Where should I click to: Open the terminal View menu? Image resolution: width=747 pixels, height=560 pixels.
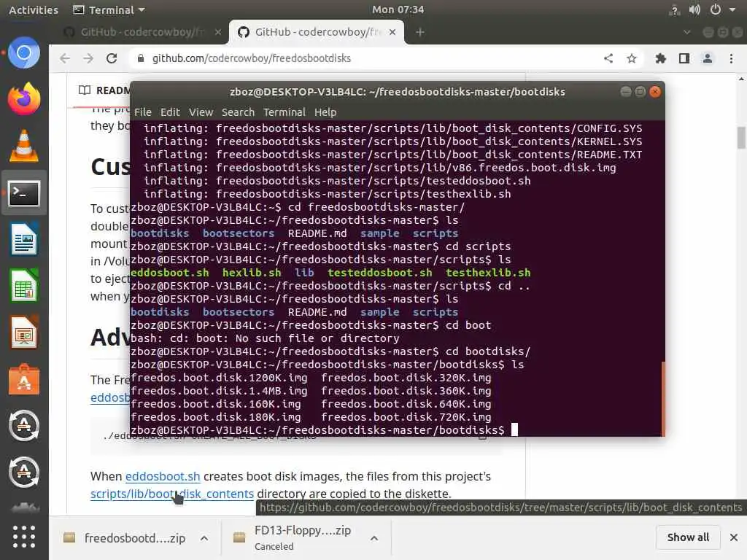(201, 112)
